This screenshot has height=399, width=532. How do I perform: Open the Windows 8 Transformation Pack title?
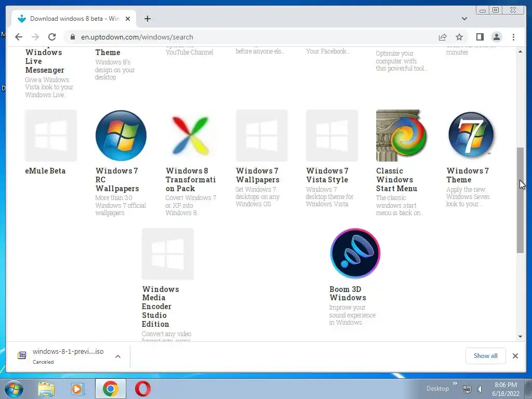pyautogui.click(x=191, y=179)
